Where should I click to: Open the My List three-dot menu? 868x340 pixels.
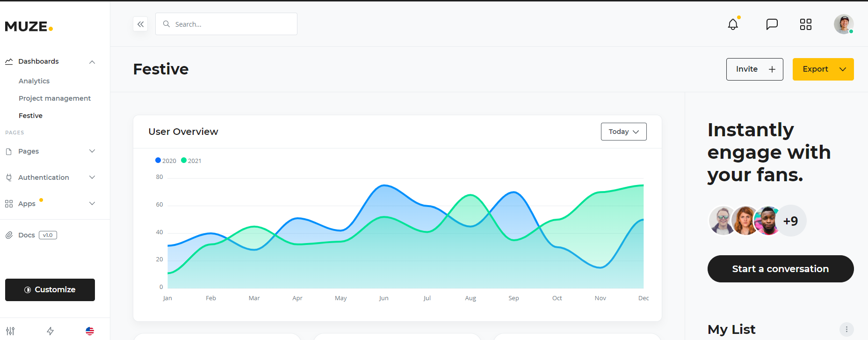click(846, 330)
